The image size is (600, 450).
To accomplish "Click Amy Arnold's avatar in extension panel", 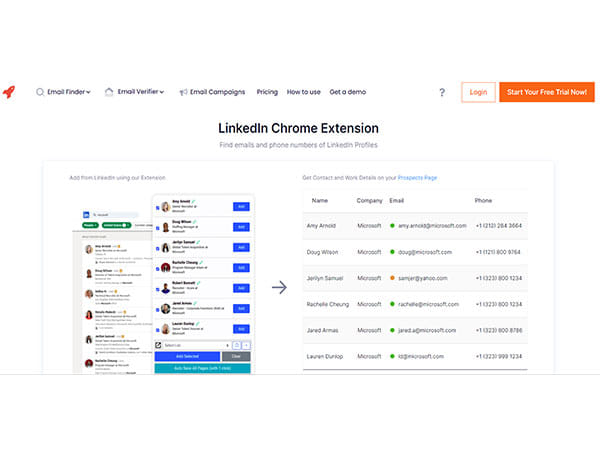I will tap(166, 207).
